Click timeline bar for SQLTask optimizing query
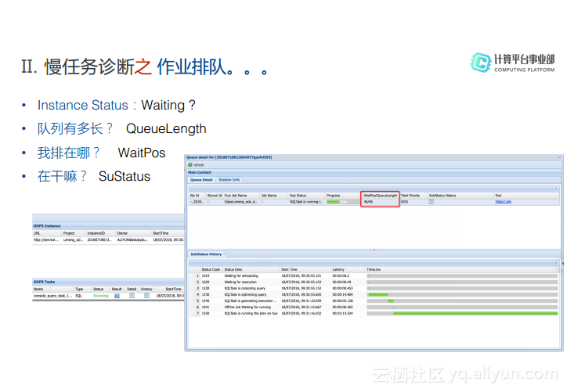The image size is (567, 392). [x=378, y=294]
